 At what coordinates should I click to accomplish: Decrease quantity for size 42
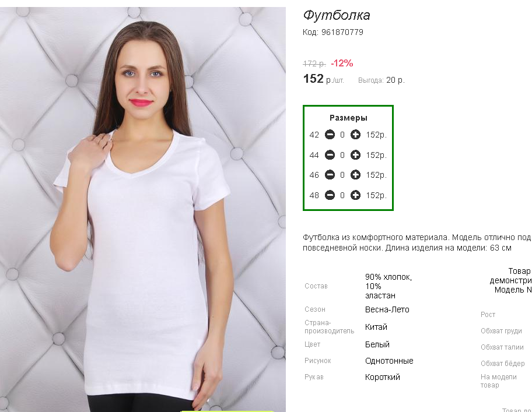coord(330,135)
